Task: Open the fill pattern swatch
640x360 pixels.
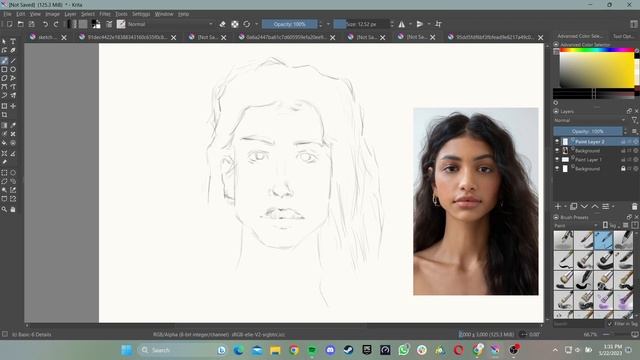Action: tap(83, 24)
